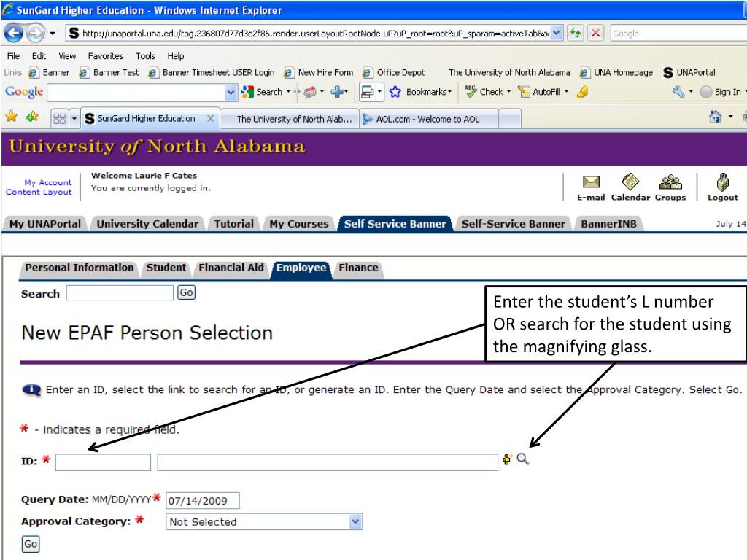The image size is (747, 560).
Task: Open the Content Layout link
Action: (39, 192)
